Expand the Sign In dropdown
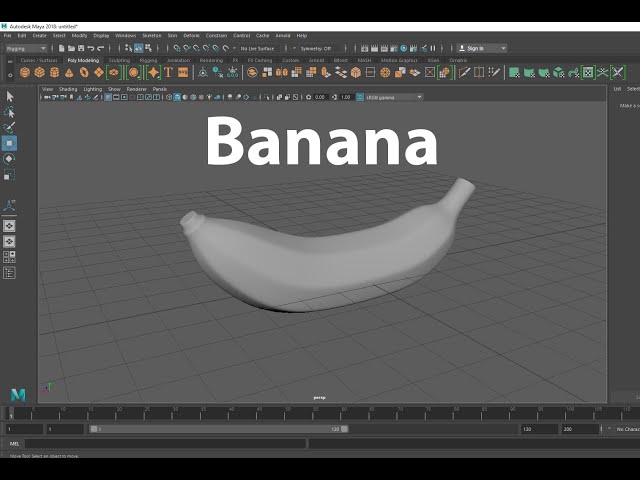 [x=503, y=48]
